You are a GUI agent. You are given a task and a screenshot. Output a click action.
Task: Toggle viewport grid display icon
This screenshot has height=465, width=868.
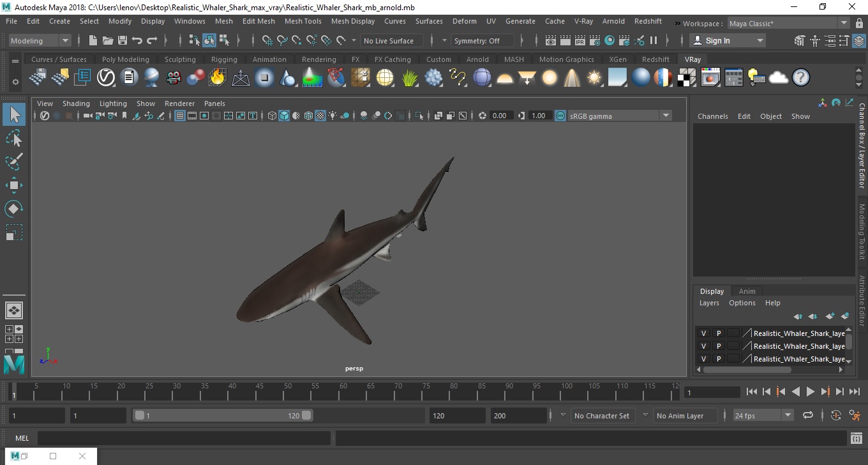tap(180, 116)
